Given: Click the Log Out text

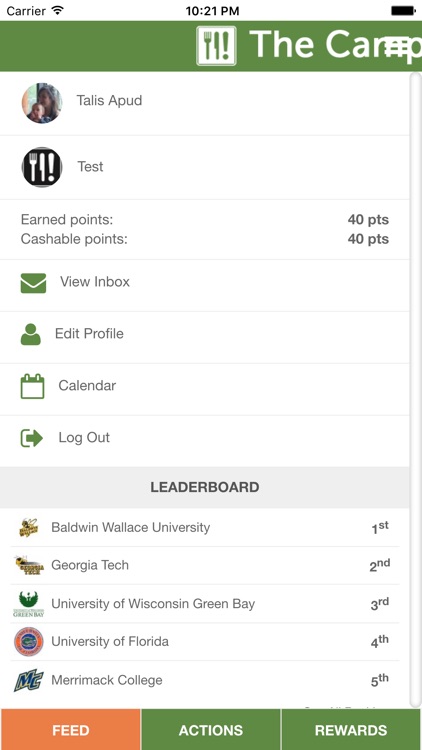Looking at the screenshot, I should coord(84,438).
